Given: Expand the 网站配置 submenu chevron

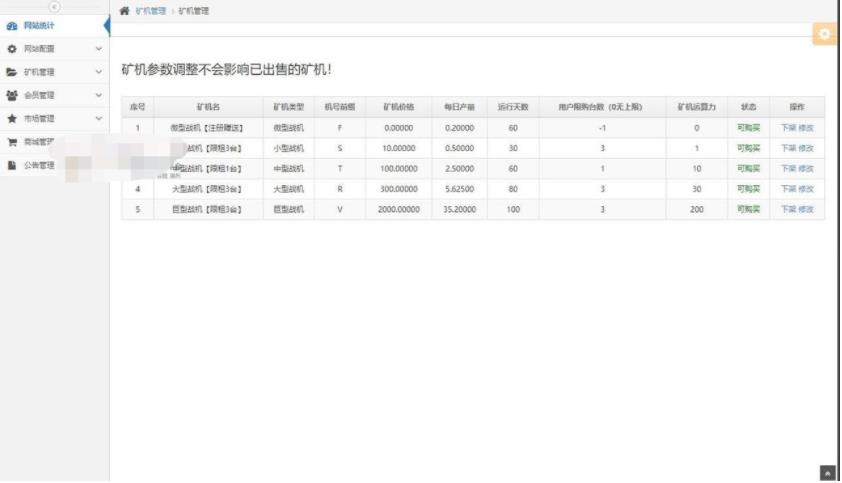Looking at the screenshot, I should coord(97,48).
